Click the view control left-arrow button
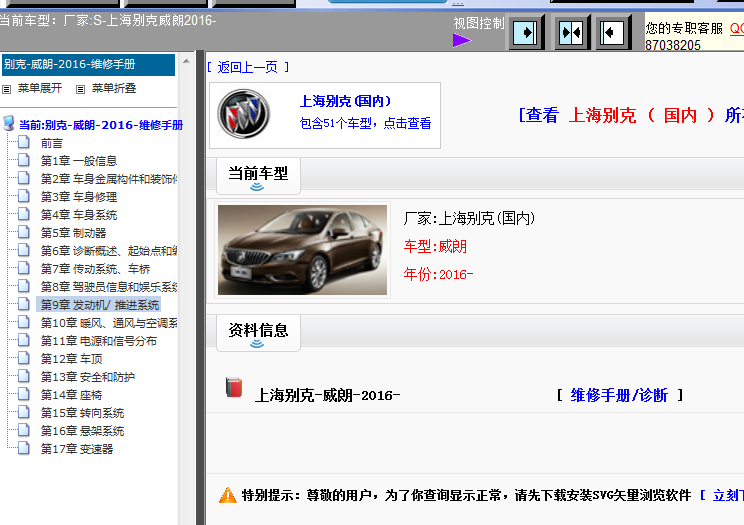 pyautogui.click(x=612, y=32)
